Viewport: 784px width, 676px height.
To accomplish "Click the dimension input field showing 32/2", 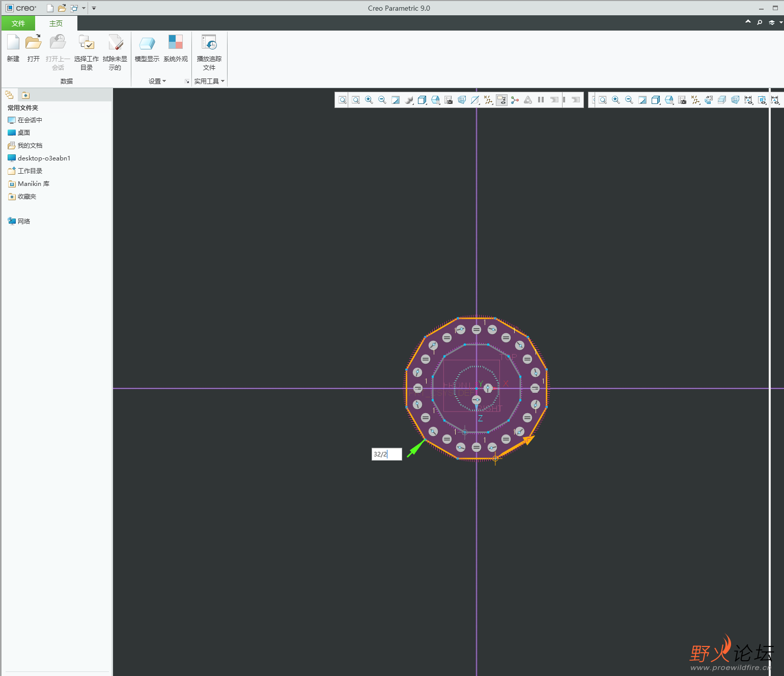I will 387,454.
